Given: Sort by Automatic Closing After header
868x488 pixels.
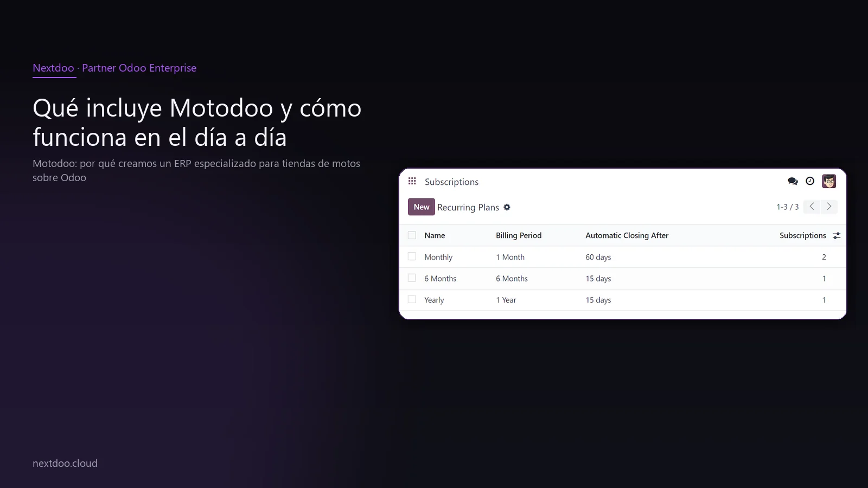Looking at the screenshot, I should tap(627, 235).
